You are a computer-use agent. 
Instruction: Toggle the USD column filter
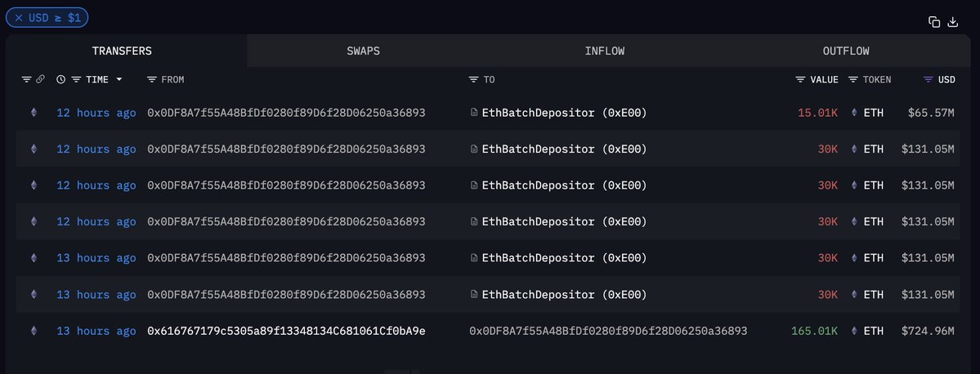pos(929,79)
